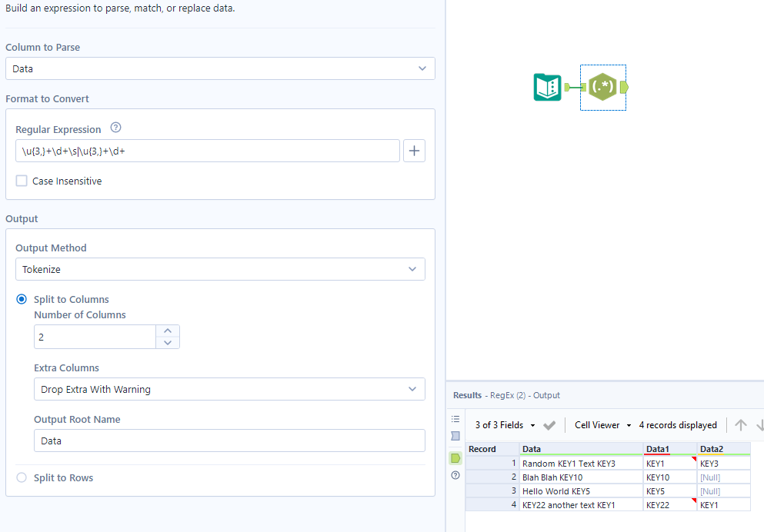The image size is (764, 532).
Task: Select the [Null] cell in record 2
Action: tap(724, 477)
